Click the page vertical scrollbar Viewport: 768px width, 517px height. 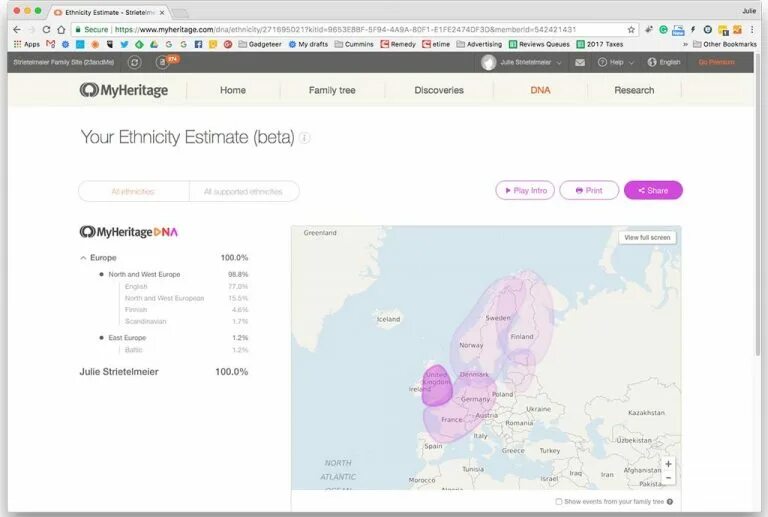point(758,204)
